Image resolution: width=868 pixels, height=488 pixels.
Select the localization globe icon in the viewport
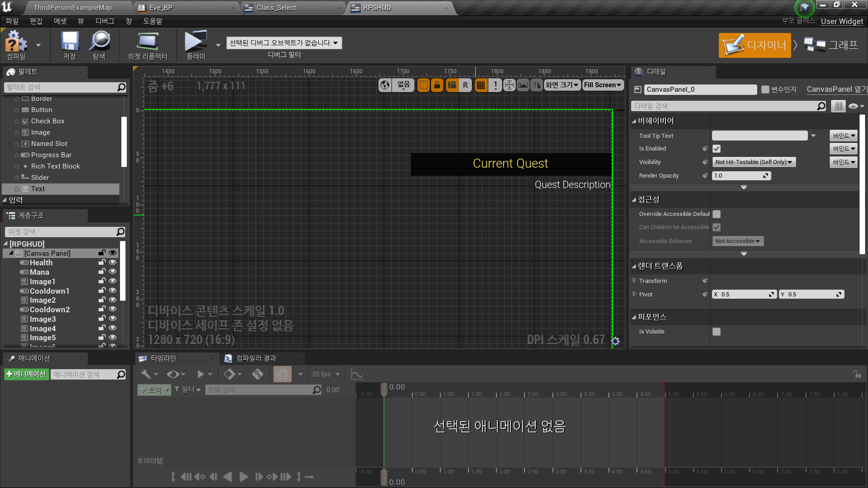[x=384, y=85]
